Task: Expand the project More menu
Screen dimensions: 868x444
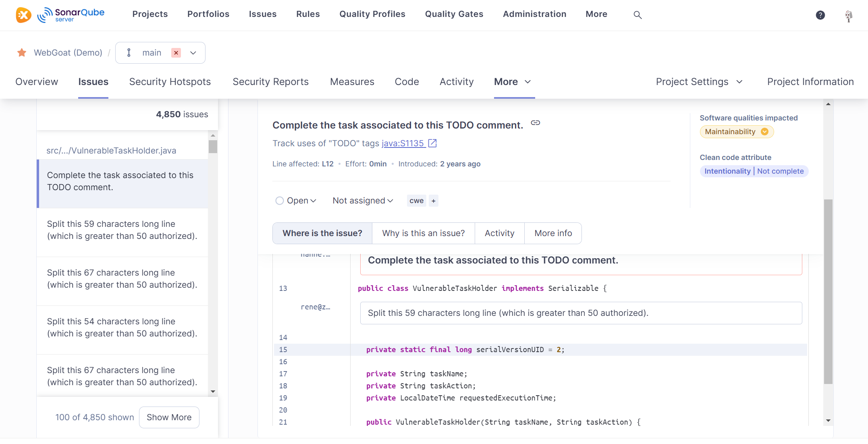Action: click(512, 82)
